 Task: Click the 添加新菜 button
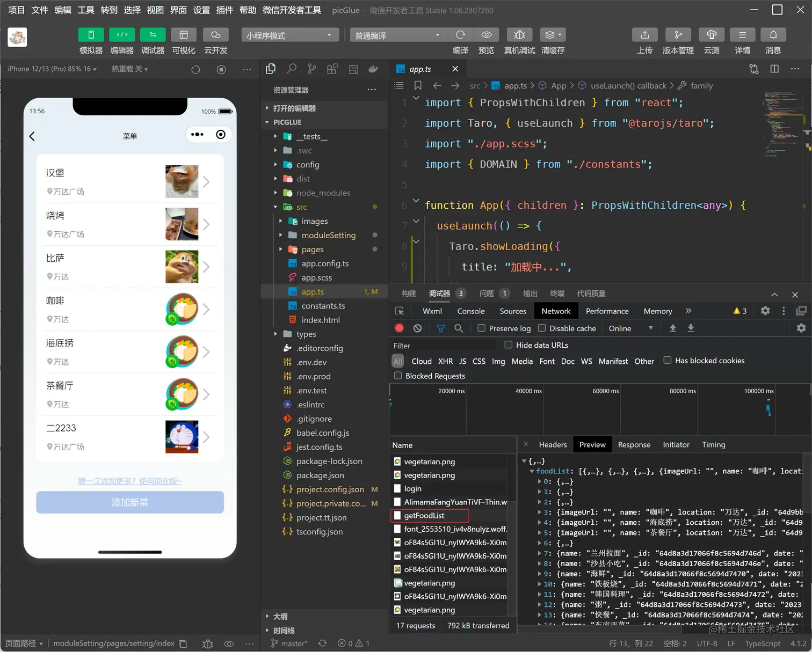point(130,503)
